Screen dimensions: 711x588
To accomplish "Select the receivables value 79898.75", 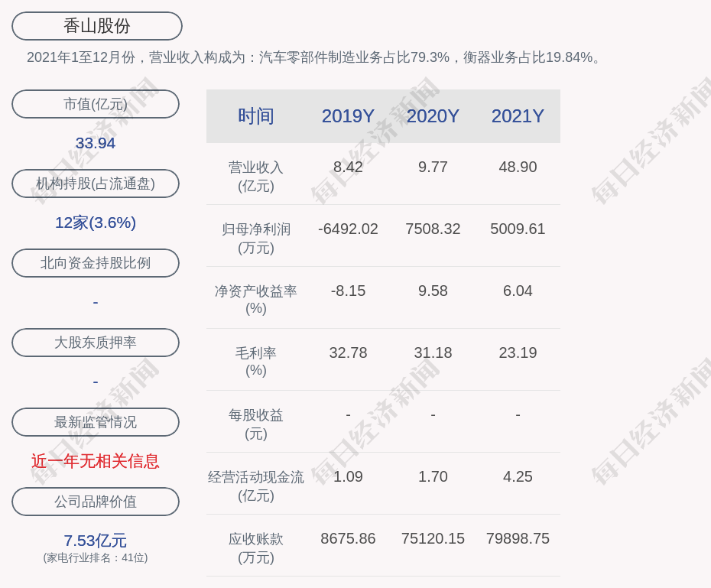I will 518,538.
